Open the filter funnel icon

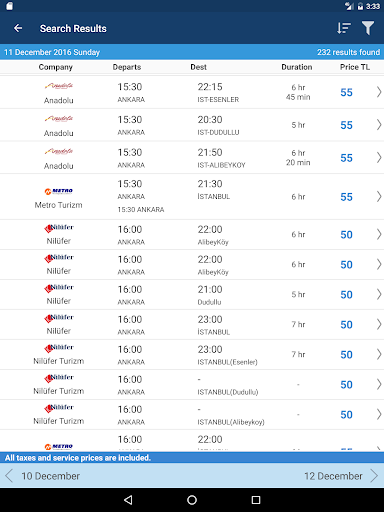tap(368, 28)
